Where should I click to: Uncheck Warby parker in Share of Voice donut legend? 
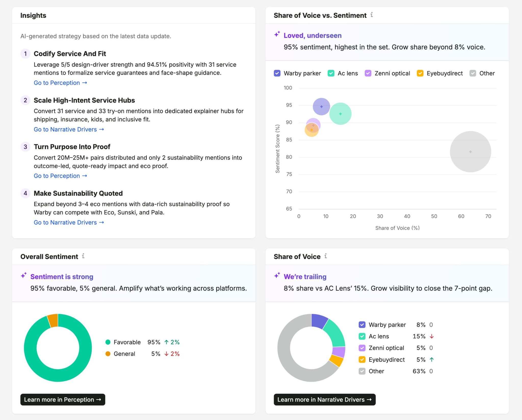(x=362, y=325)
